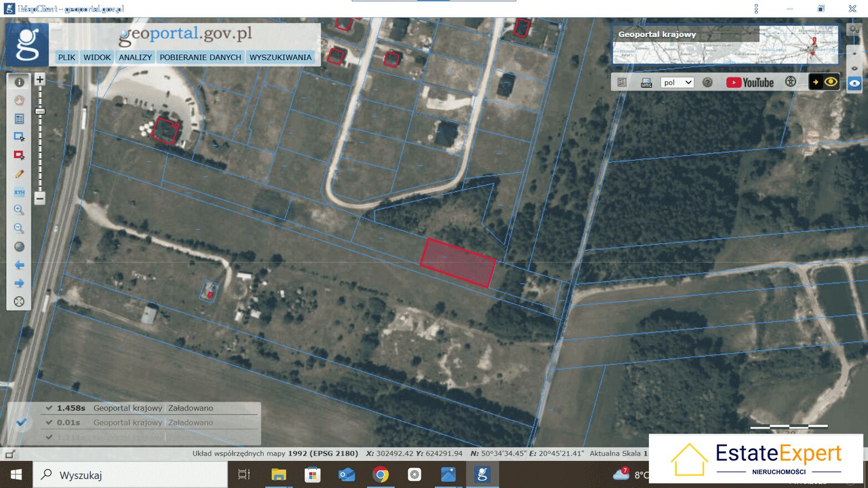Click the zoom level slider handle
Screen dimensions: 868x488
(x=40, y=111)
